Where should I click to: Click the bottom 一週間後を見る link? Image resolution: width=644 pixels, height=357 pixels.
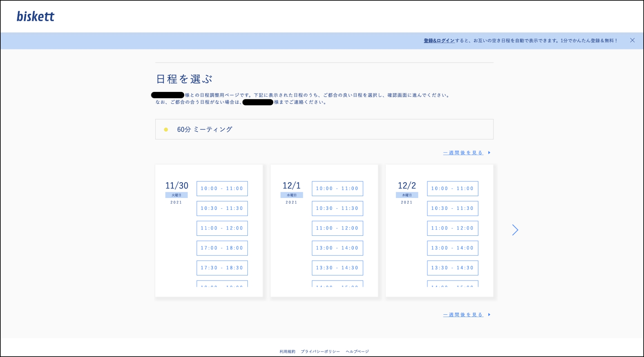coord(463,314)
